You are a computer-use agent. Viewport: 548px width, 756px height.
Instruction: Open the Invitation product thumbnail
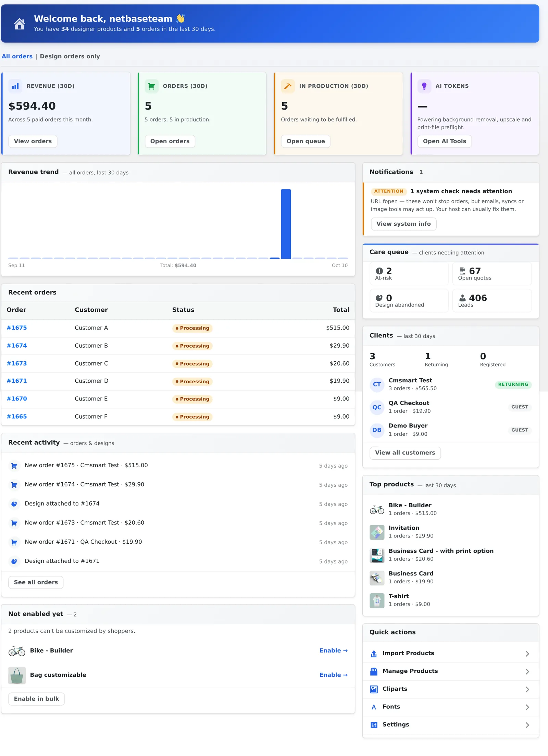click(x=377, y=532)
